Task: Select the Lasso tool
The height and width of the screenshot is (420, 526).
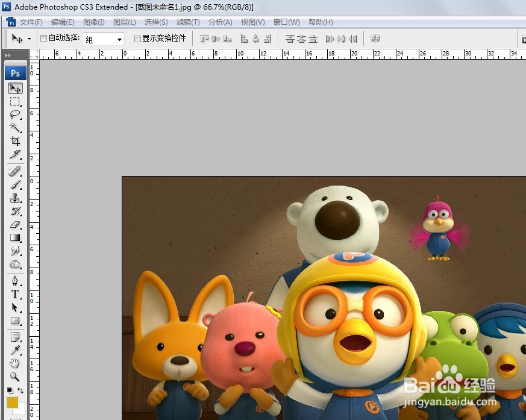Action: click(x=16, y=114)
